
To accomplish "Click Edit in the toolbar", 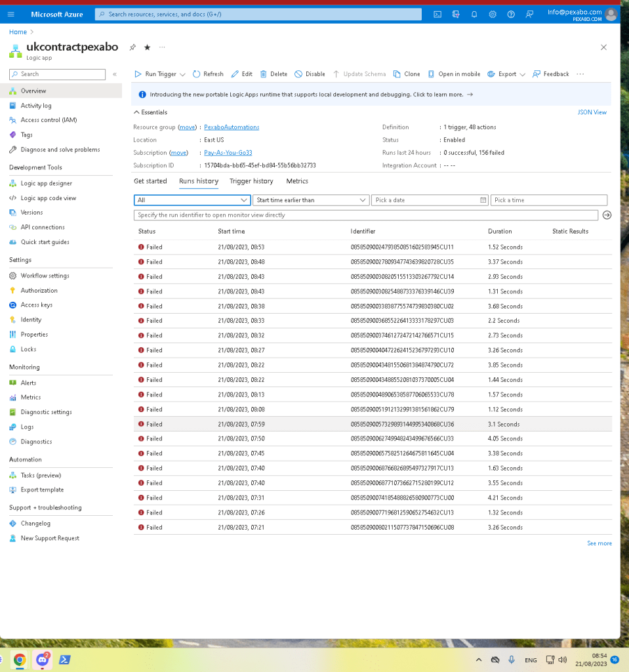I will point(241,74).
